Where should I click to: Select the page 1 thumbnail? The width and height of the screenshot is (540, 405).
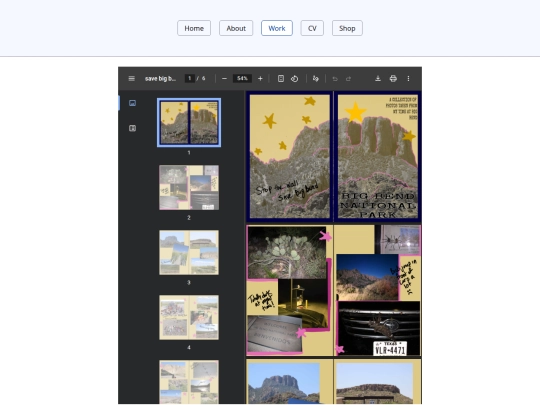189,123
